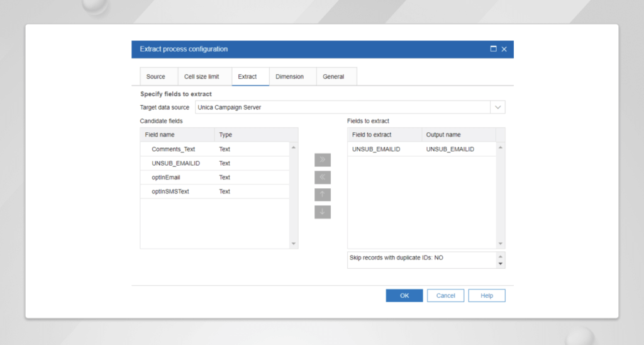The height and width of the screenshot is (345, 644).
Task: Expand the Target data source dropdown
Action: click(x=497, y=108)
